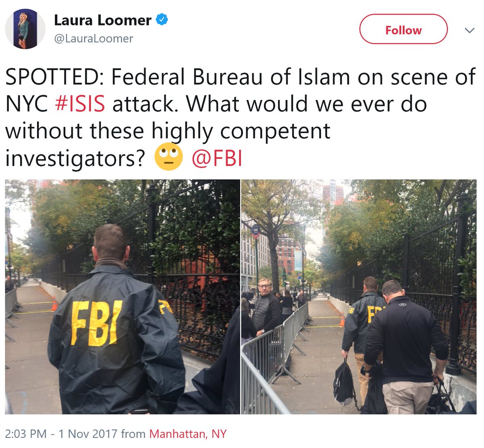Click the 2:03 PM tweet timestamp
The image size is (484, 448).
pyautogui.click(x=26, y=434)
